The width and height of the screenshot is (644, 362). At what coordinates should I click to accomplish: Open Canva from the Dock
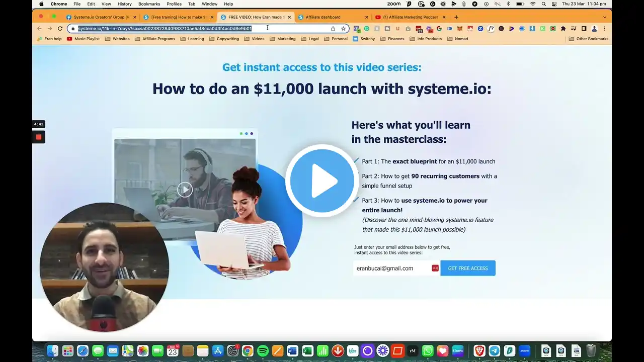coord(458,350)
